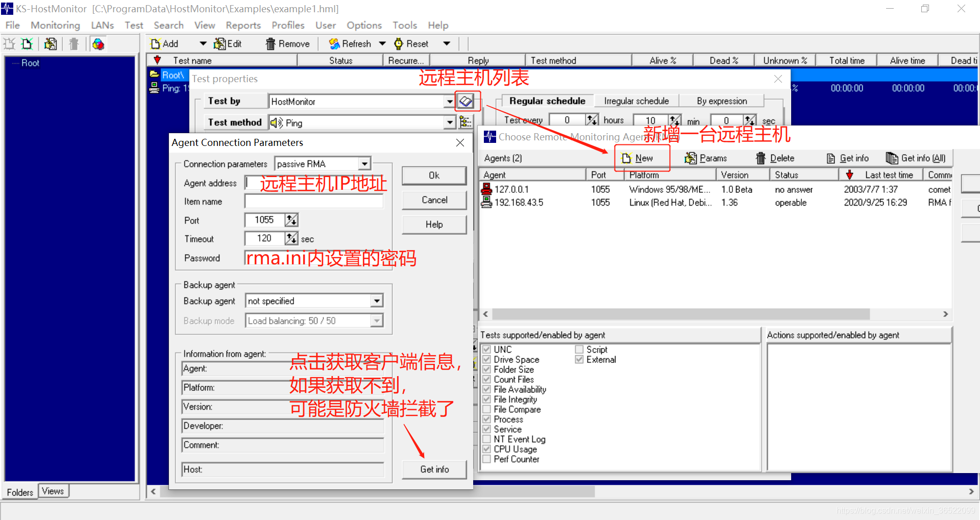Screen dimensions: 980x520
Task: Open the Backup mode Load balancing dropdown
Action: coord(377,320)
